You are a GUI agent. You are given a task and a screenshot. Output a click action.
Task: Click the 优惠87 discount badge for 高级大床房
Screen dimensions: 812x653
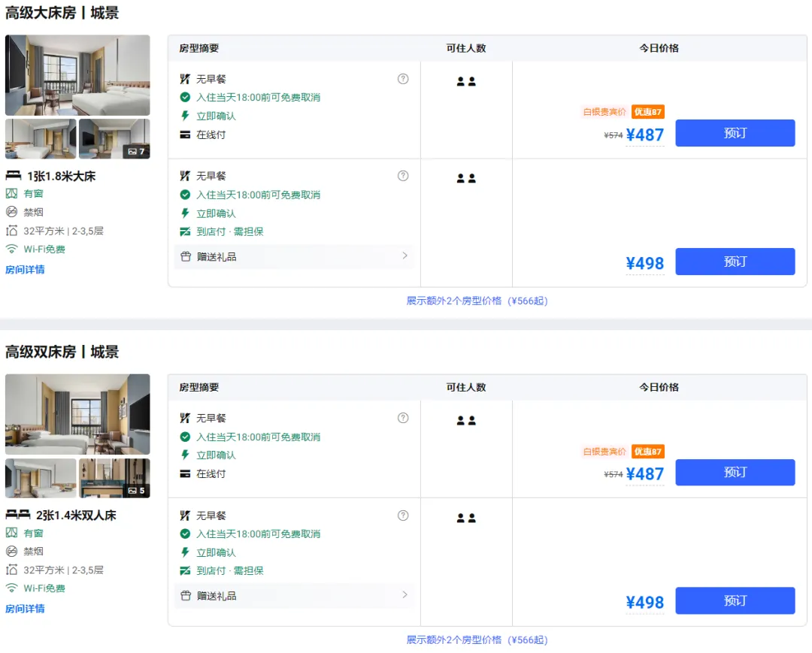click(x=647, y=112)
